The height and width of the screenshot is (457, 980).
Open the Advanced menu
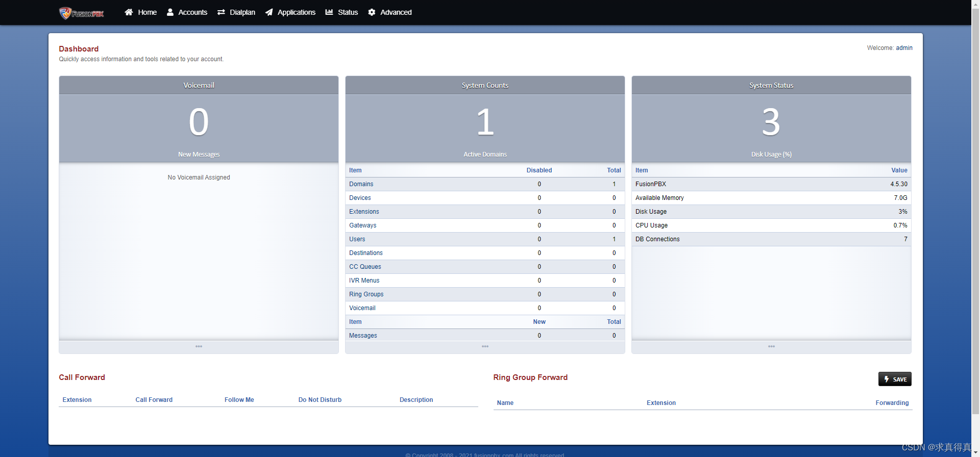point(390,12)
